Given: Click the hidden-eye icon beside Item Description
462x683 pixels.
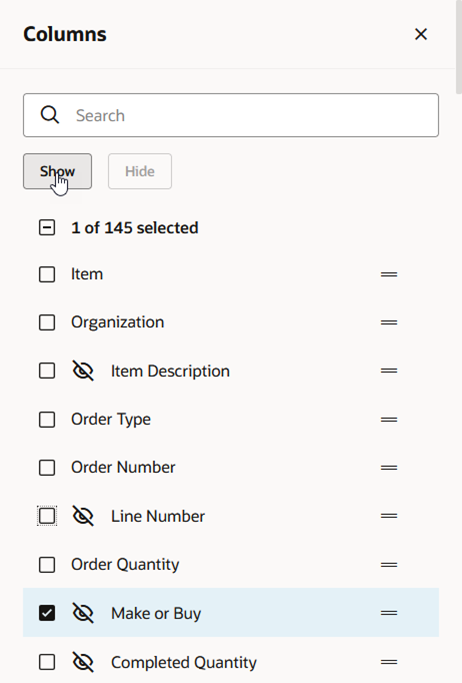Looking at the screenshot, I should coord(83,371).
